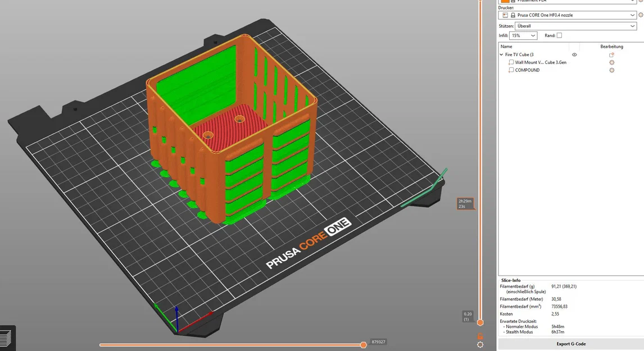Click the Normaler Modus time 5h48m
This screenshot has width=644, height=351.
pos(558,327)
